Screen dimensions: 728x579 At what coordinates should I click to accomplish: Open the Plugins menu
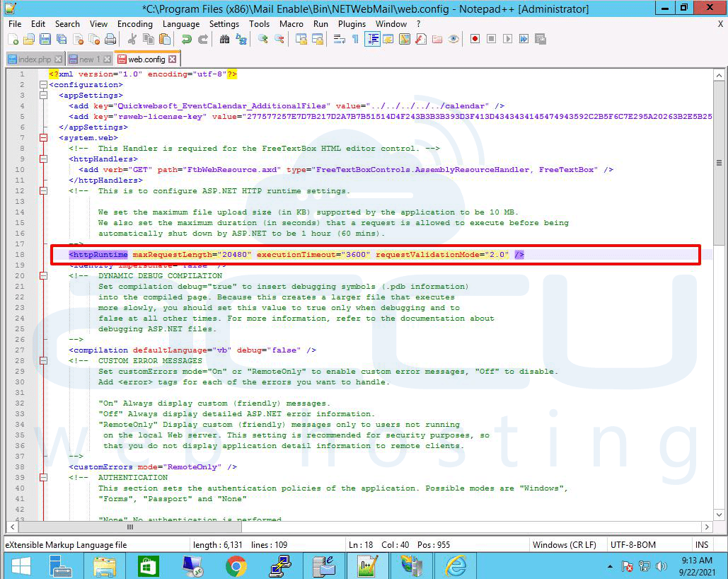[352, 23]
